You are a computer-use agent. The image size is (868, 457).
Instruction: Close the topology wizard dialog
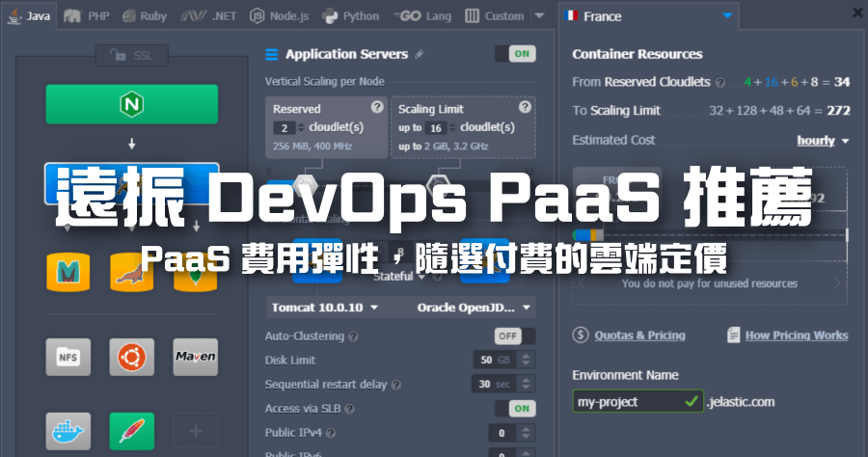(857, 13)
